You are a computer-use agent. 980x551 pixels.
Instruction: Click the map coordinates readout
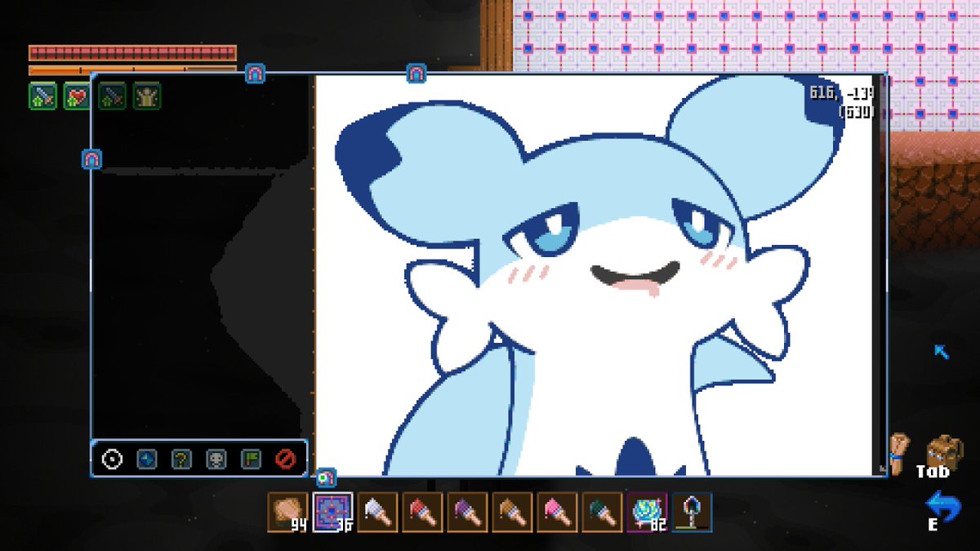coord(841,101)
